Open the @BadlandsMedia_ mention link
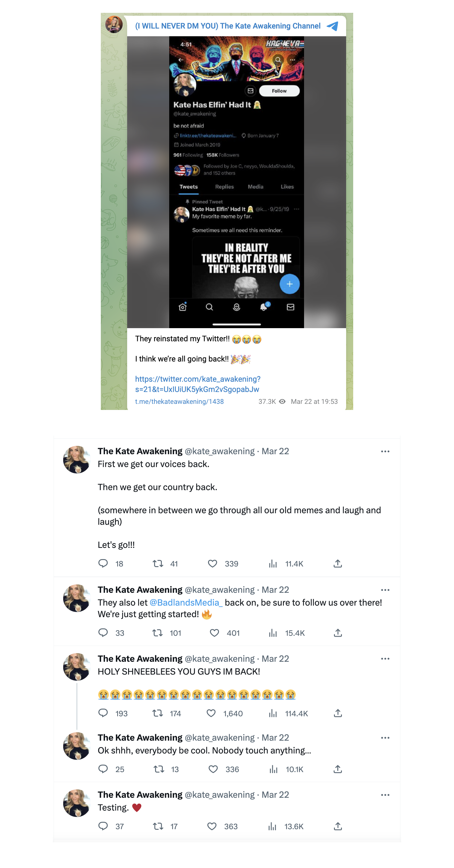 [186, 602]
